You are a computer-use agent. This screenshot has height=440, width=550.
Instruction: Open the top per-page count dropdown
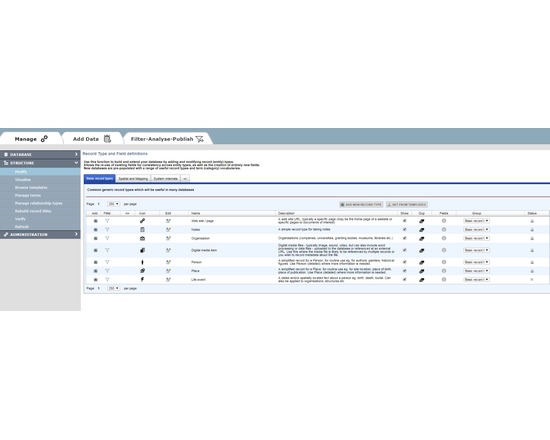(x=113, y=204)
